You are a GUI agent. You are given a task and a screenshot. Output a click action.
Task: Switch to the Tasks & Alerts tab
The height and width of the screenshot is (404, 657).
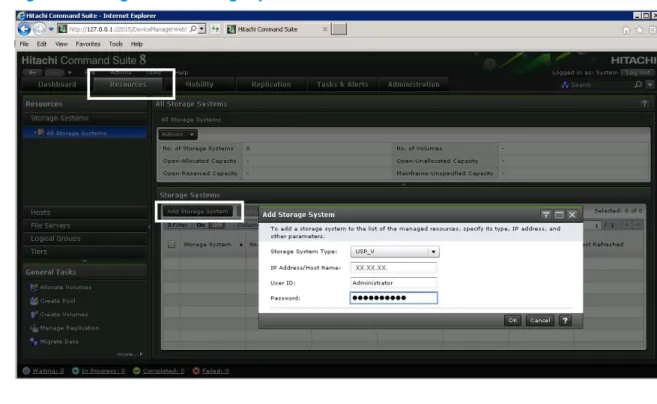coord(342,84)
